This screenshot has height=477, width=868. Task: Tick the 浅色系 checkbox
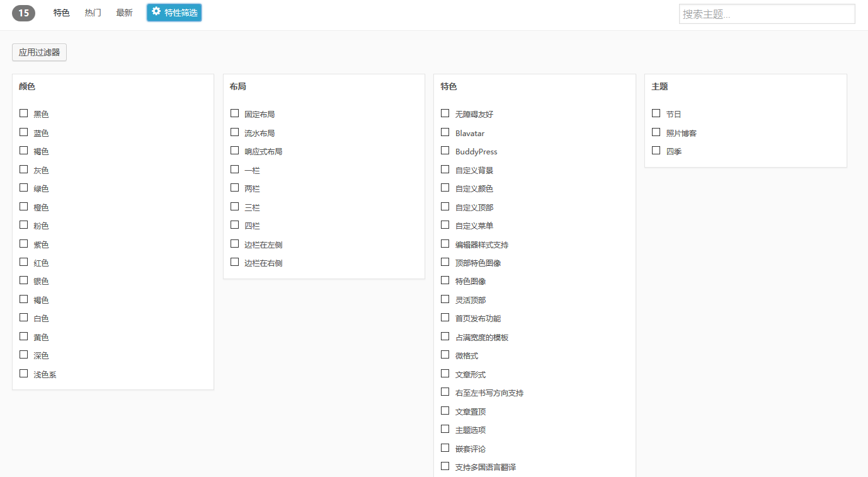24,374
